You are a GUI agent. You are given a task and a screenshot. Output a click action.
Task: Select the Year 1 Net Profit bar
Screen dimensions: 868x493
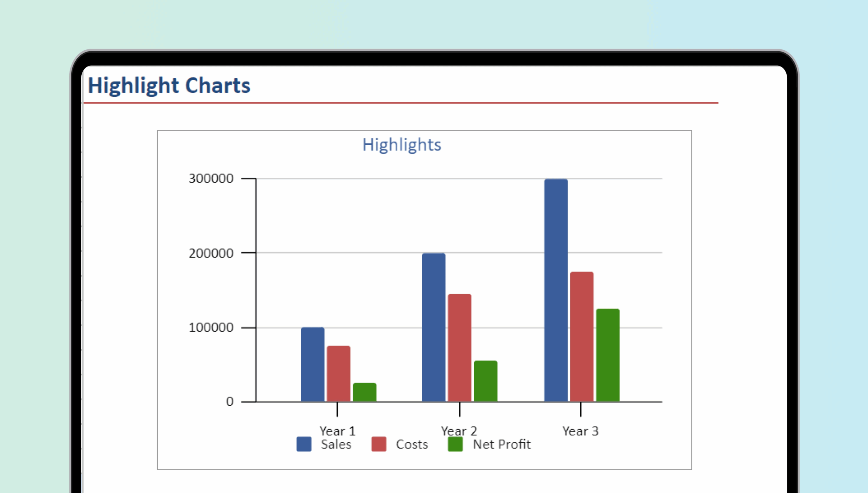364,392
